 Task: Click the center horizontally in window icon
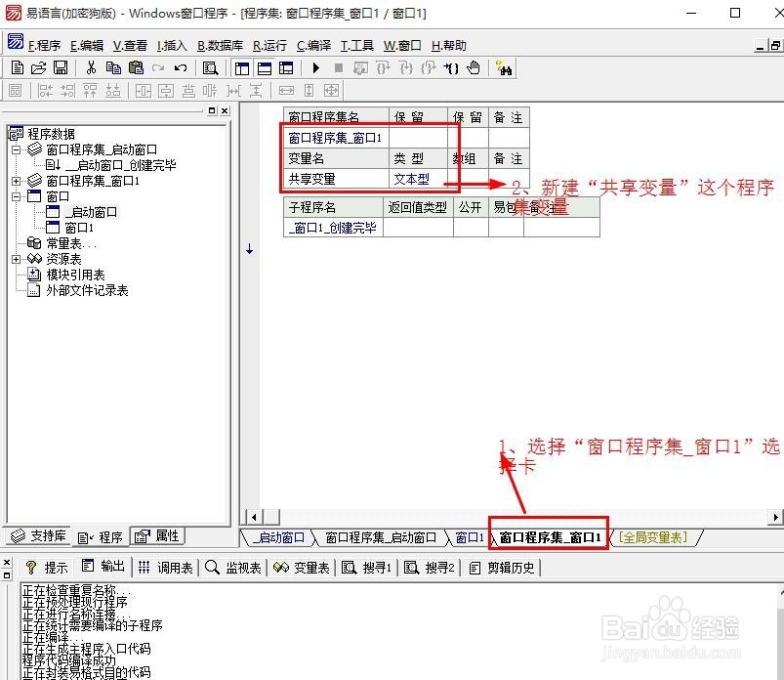tap(144, 91)
